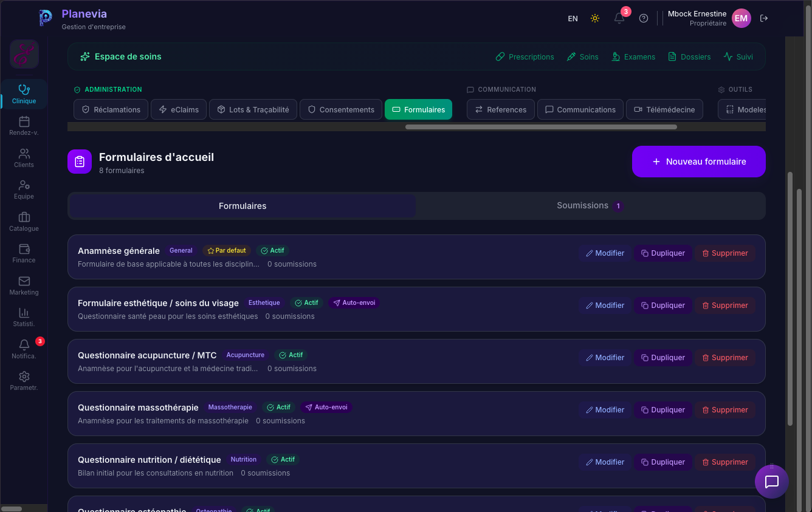The width and height of the screenshot is (812, 512).
Task: Open Equipe section in sidebar
Action: pyautogui.click(x=24, y=189)
